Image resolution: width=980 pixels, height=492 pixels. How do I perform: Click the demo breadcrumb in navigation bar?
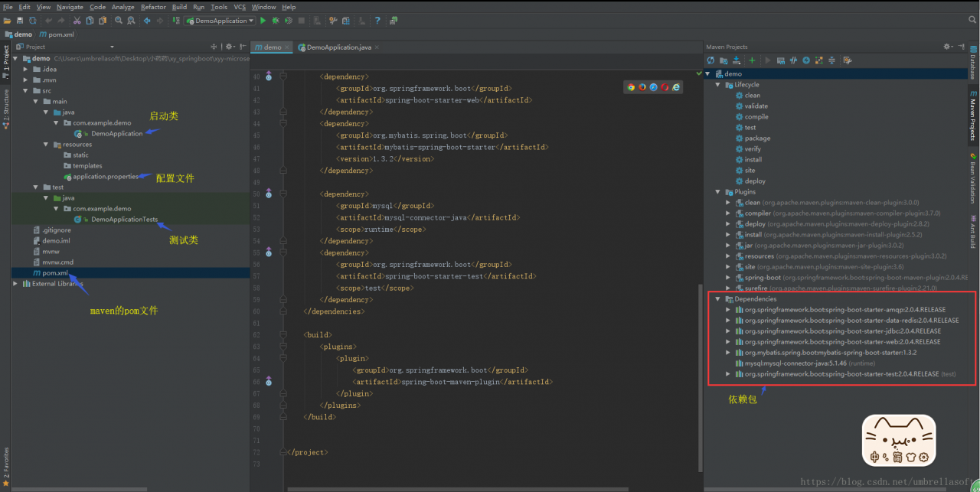click(18, 34)
